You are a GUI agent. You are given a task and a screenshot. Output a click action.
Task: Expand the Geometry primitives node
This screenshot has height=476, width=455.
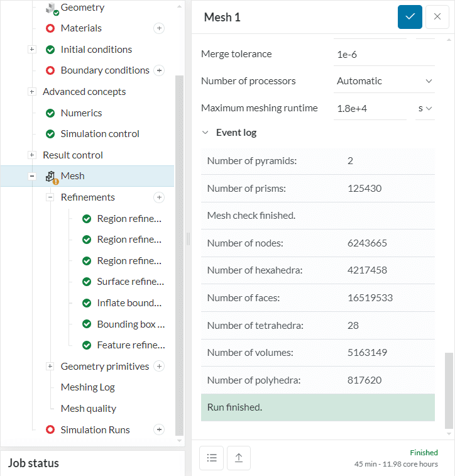click(x=50, y=367)
